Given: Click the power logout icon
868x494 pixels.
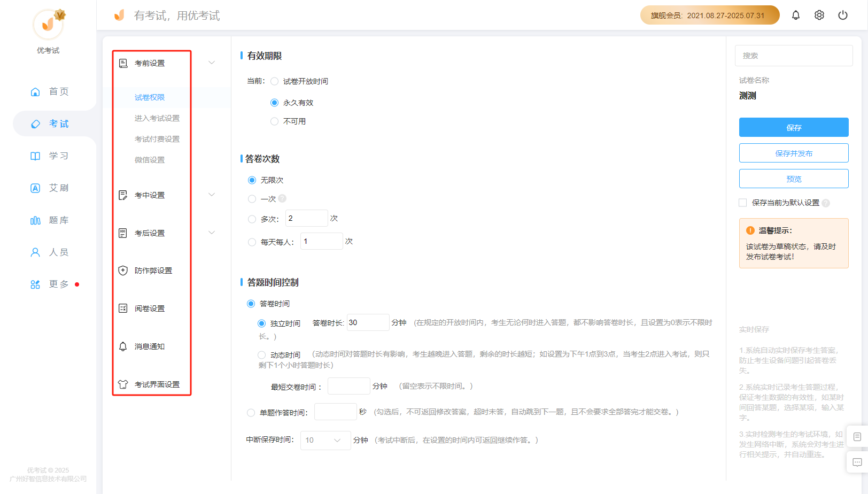Looking at the screenshot, I should point(842,15).
